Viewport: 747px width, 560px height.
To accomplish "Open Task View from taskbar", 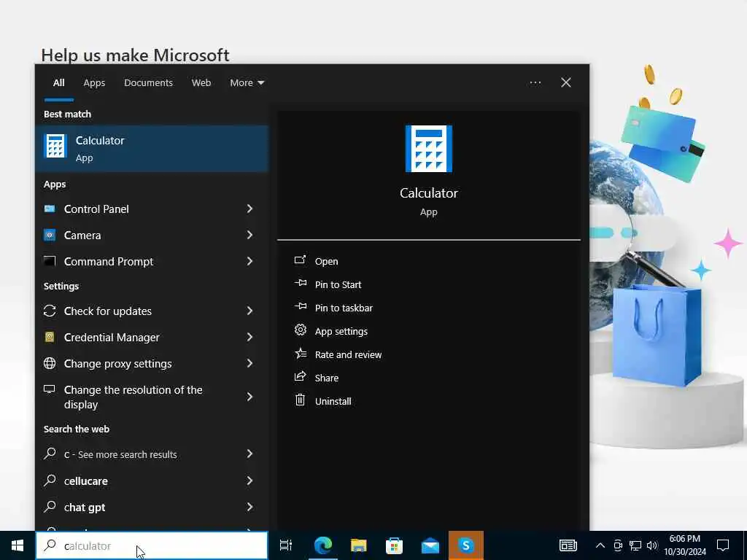I will pos(285,545).
